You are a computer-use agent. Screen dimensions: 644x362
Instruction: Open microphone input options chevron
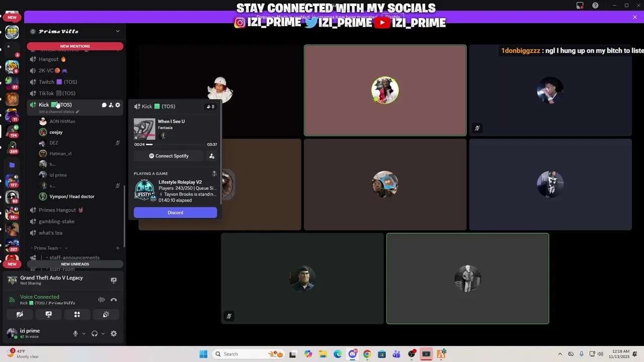[84, 333]
